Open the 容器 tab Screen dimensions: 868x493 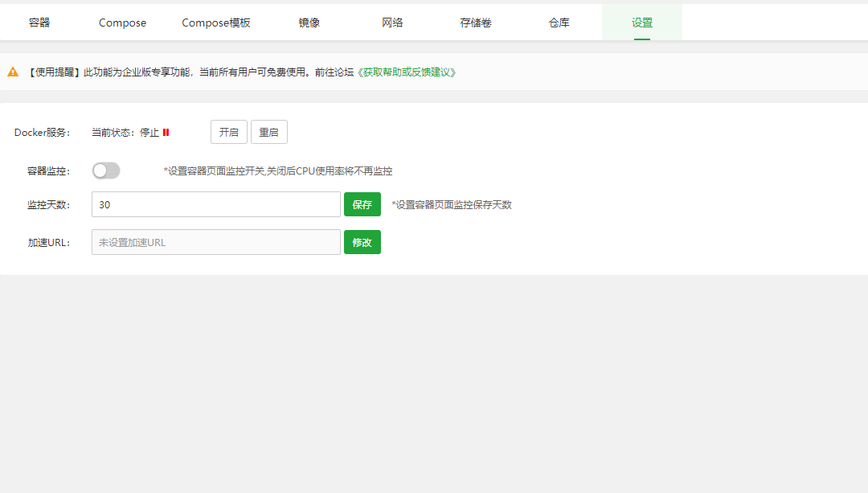tap(39, 23)
